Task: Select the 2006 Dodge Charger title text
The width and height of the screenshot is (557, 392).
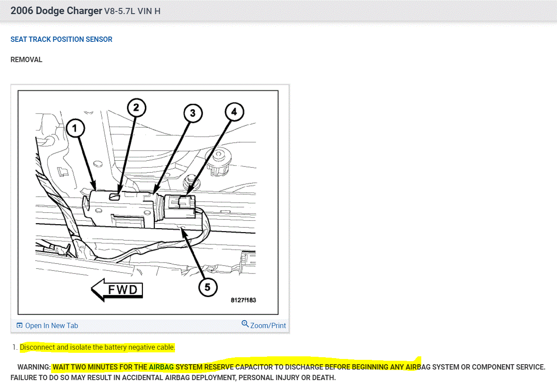Action: (56, 11)
